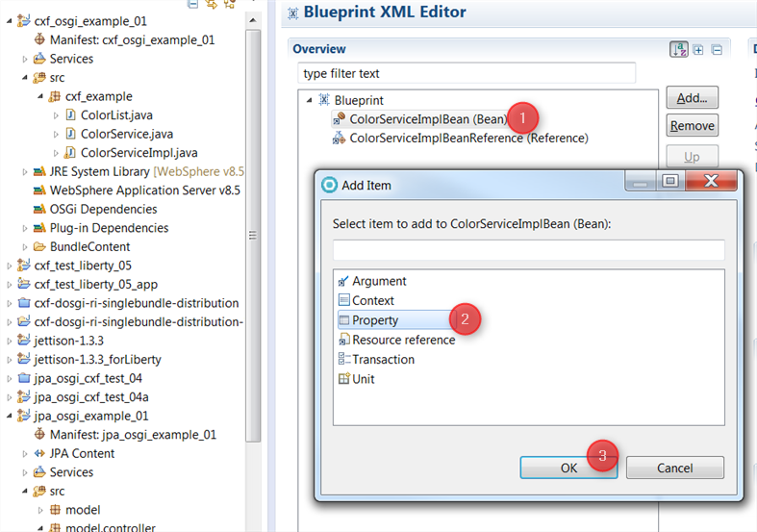Click the Add Item search field

click(529, 250)
